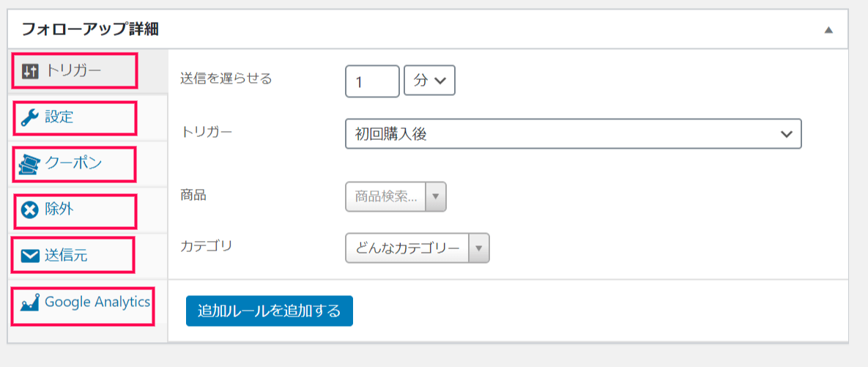Expand the 商品検索 product selector arrow
The image size is (868, 367).
[435, 196]
